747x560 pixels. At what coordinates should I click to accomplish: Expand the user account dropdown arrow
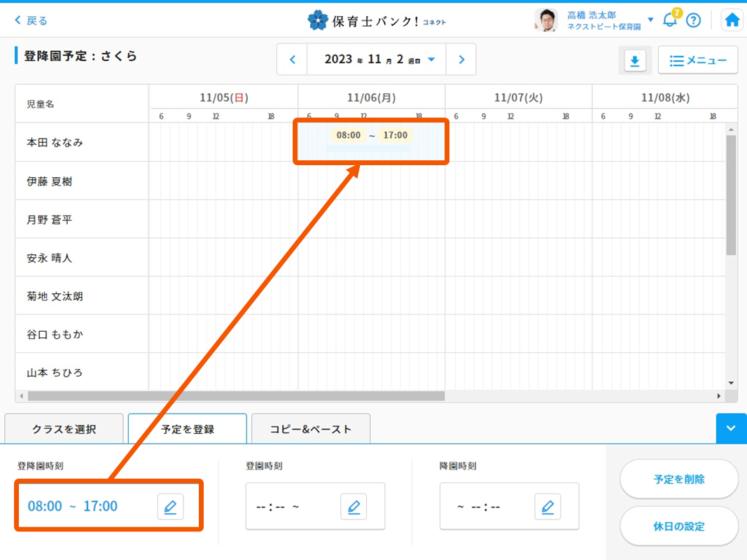[x=650, y=20]
